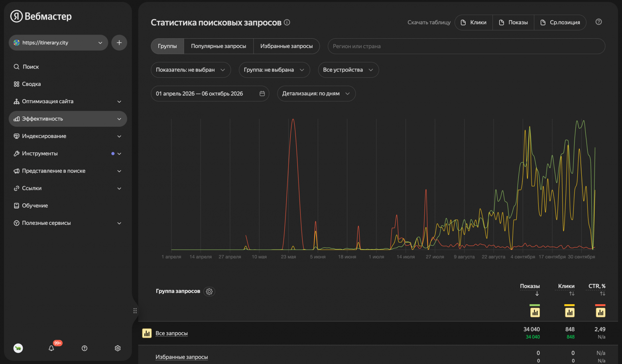Click the sidebar resize handle dots
The image size is (622, 364).
pos(135,311)
